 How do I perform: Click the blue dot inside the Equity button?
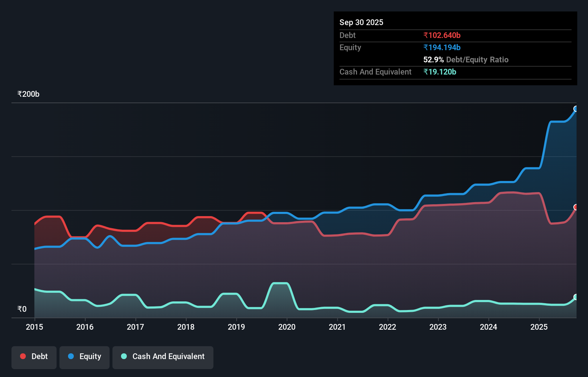(x=72, y=356)
